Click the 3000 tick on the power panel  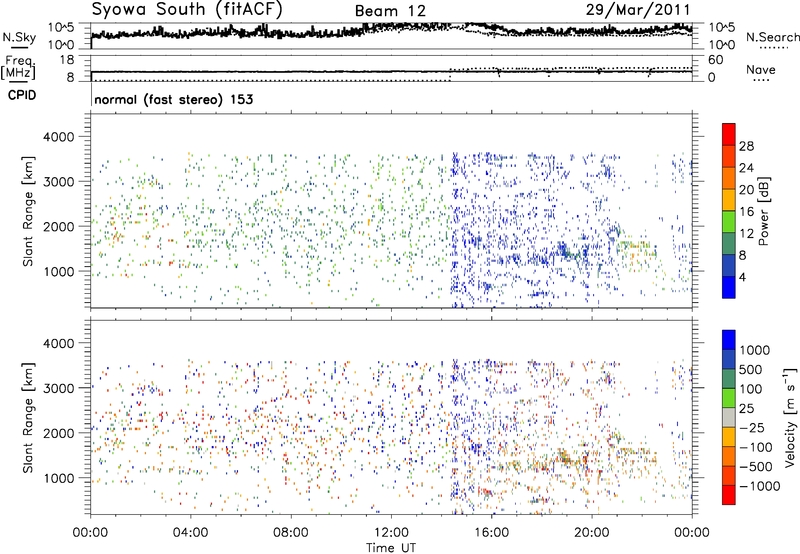coord(59,182)
